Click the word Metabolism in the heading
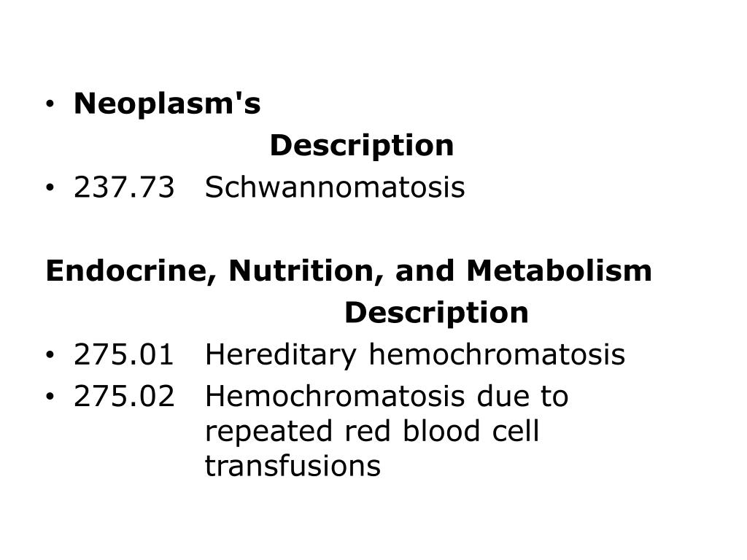The image size is (747, 560). pos(559,271)
